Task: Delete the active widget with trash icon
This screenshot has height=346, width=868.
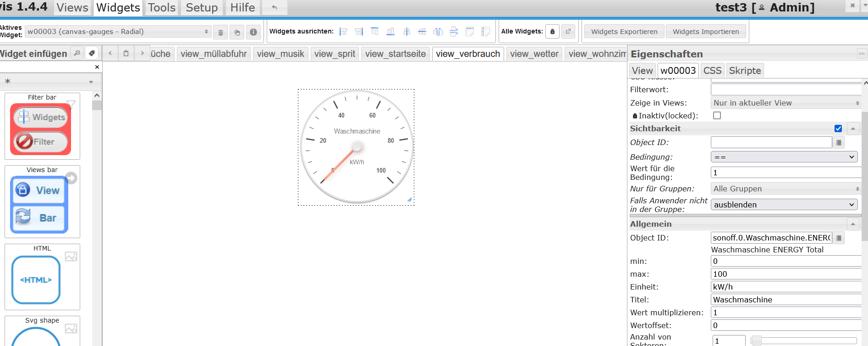Action: coord(220,32)
